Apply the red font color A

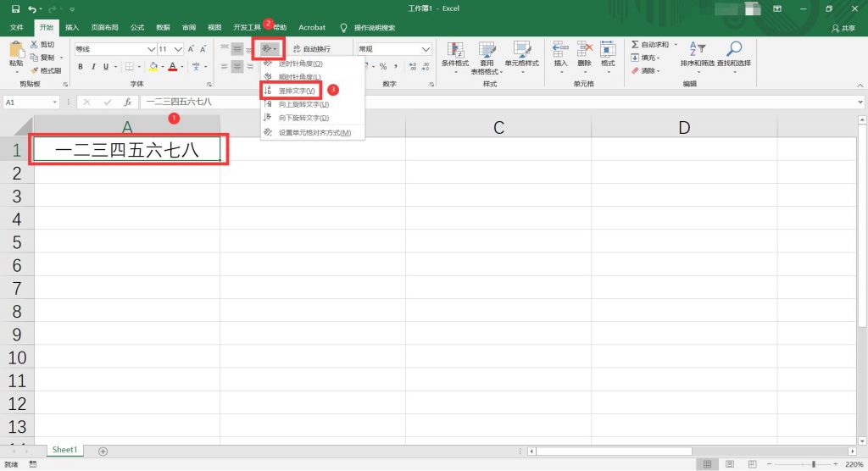(x=173, y=66)
